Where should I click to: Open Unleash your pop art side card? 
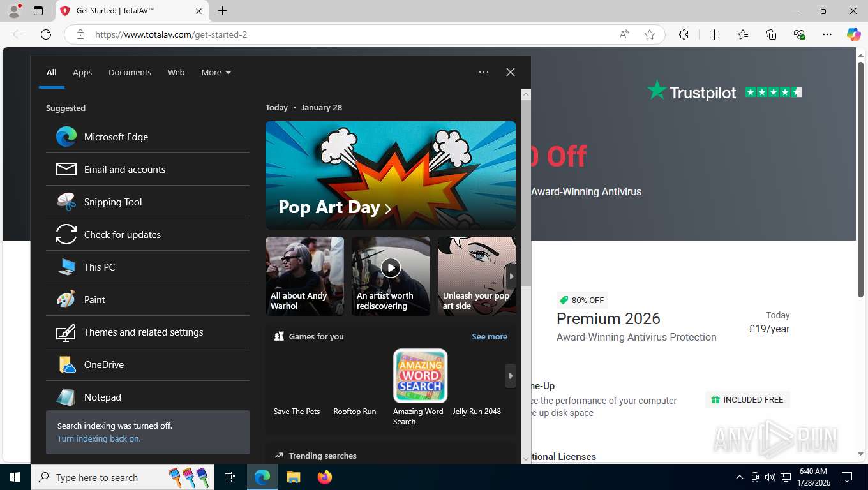pyautogui.click(x=477, y=276)
